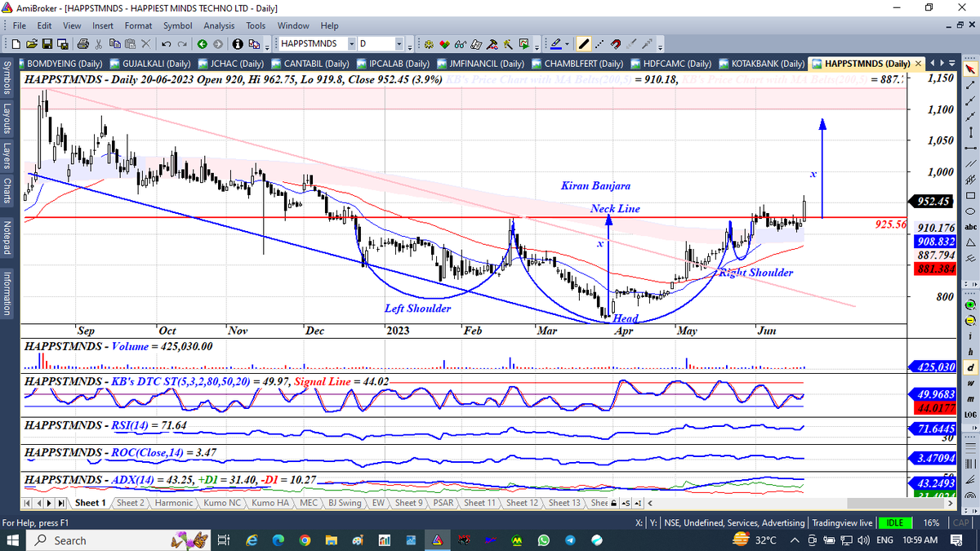The image size is (980, 551).
Task: Select Kumo HA sheet tab
Action: (272, 503)
